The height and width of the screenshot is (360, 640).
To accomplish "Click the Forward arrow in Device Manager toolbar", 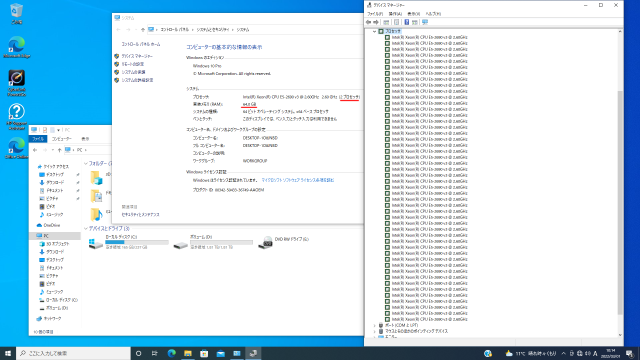I will [x=376, y=22].
